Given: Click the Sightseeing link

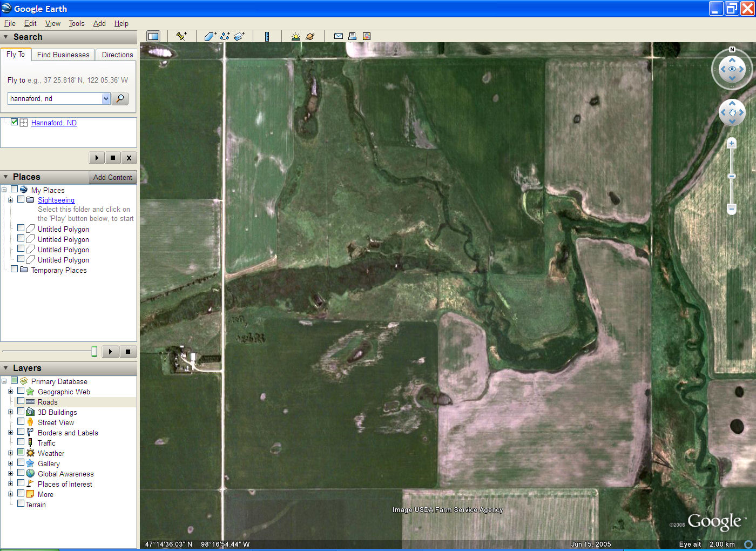Looking at the screenshot, I should tap(56, 200).
